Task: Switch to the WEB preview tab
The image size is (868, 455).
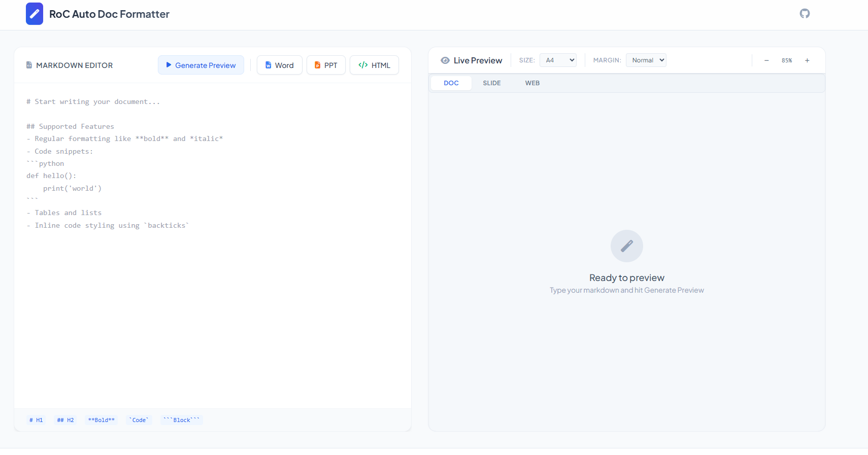Action: pos(532,83)
